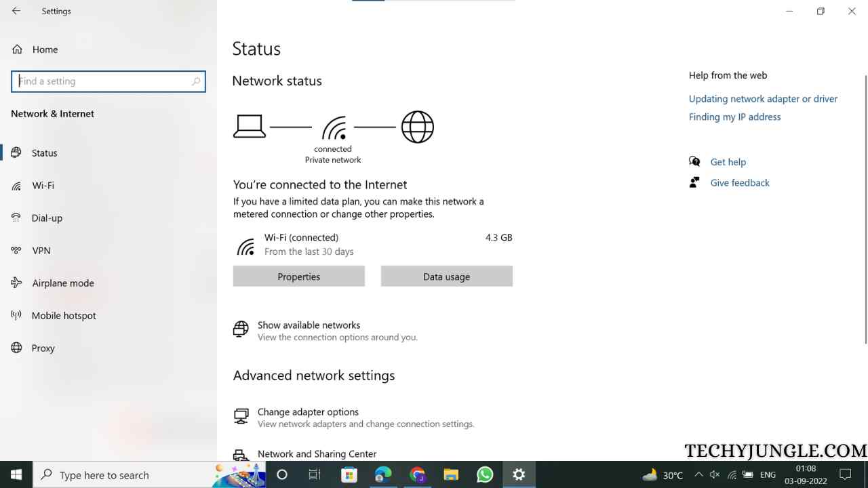868x488 pixels.
Task: Select the Wi-Fi sidebar item
Action: click(x=43, y=186)
